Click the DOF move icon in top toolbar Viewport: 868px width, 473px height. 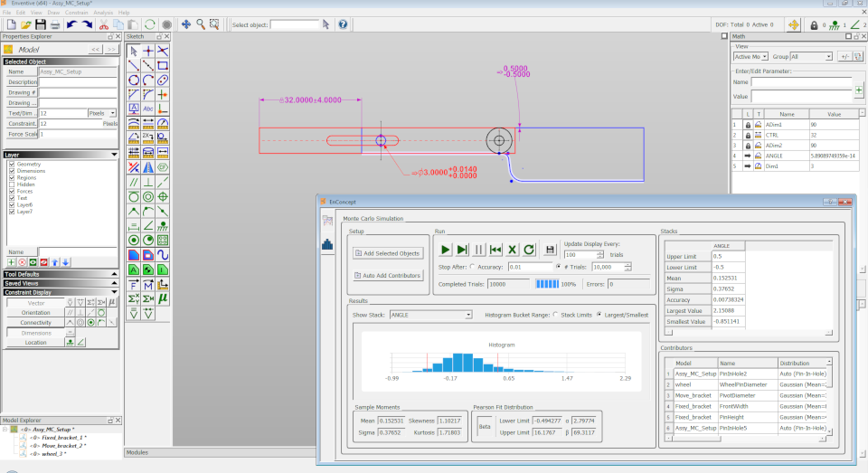point(793,25)
